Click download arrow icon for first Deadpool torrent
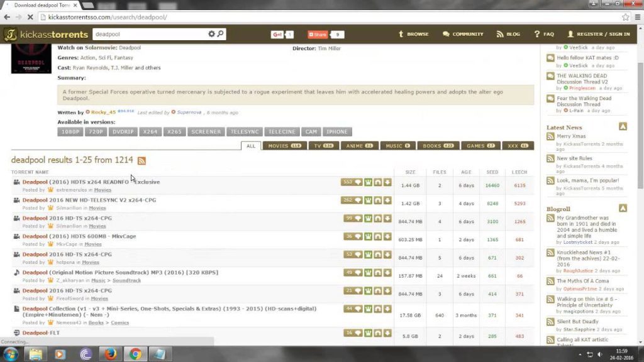 (387, 182)
